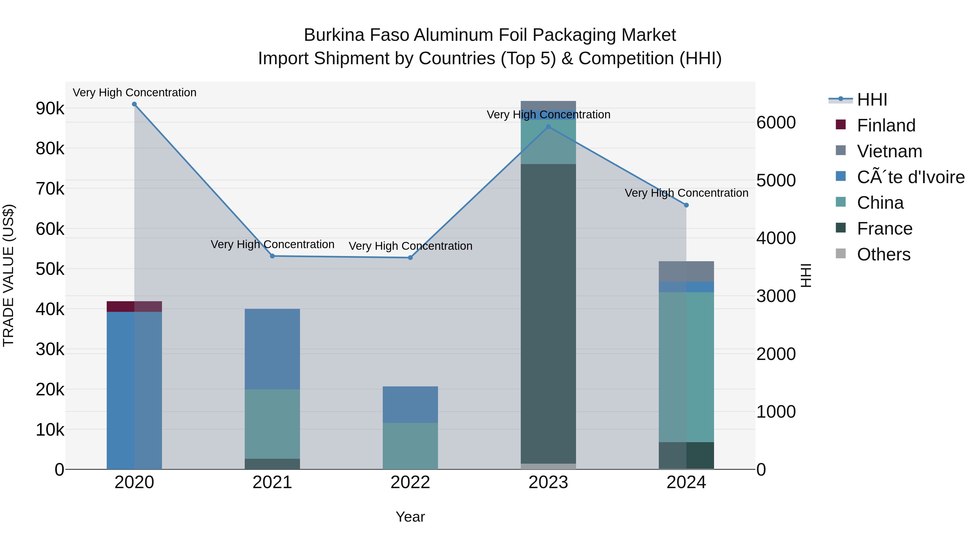Click the France segment of 2023 bar
Image resolution: width=980 pixels, height=551 pixels.
[x=548, y=314]
